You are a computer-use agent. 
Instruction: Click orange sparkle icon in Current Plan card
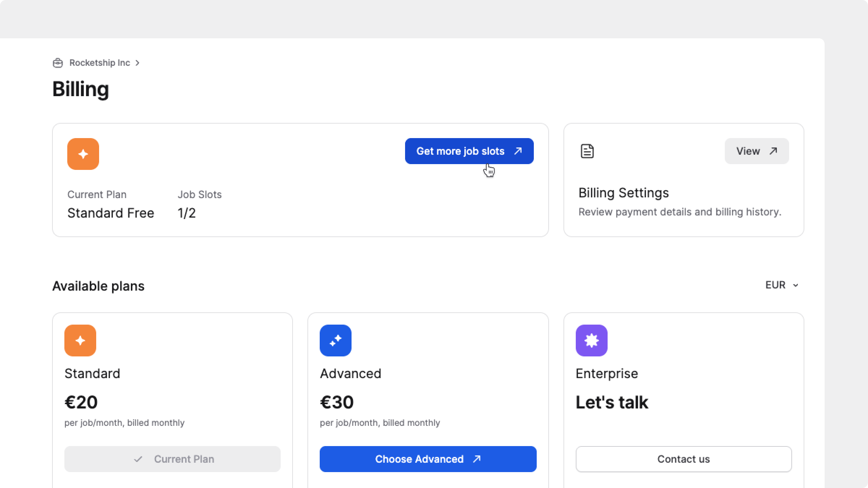pos(83,154)
